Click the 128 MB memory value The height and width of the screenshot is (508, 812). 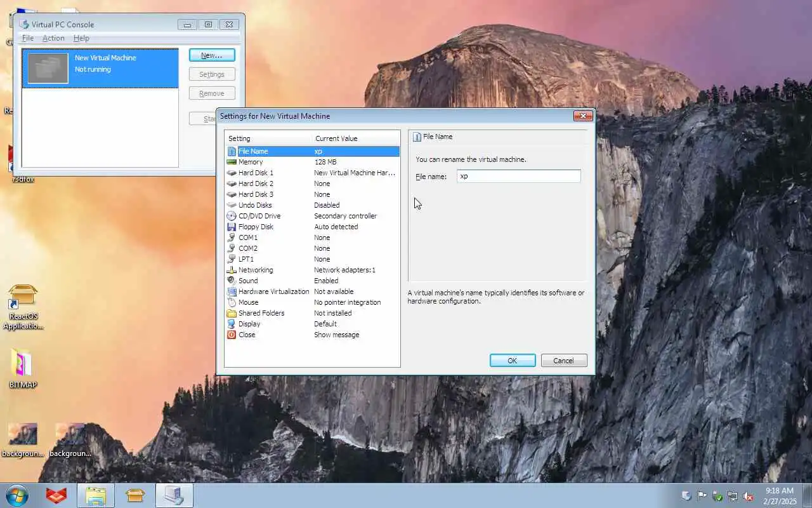[x=325, y=162]
